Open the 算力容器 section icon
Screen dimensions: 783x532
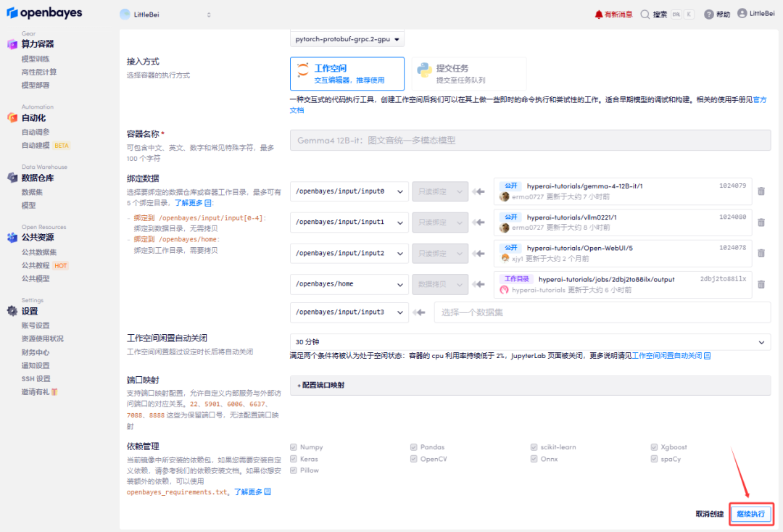click(x=12, y=44)
